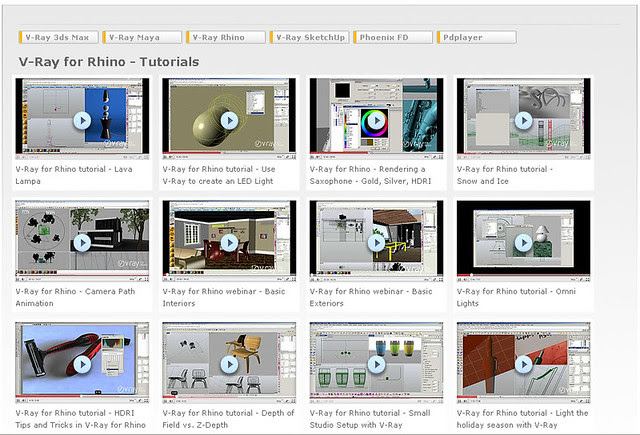Screen dimensions: 640x435
Task: Open link 'V-Ray for Rhino tutorial - Lava Lampa'
Action: pos(74,175)
